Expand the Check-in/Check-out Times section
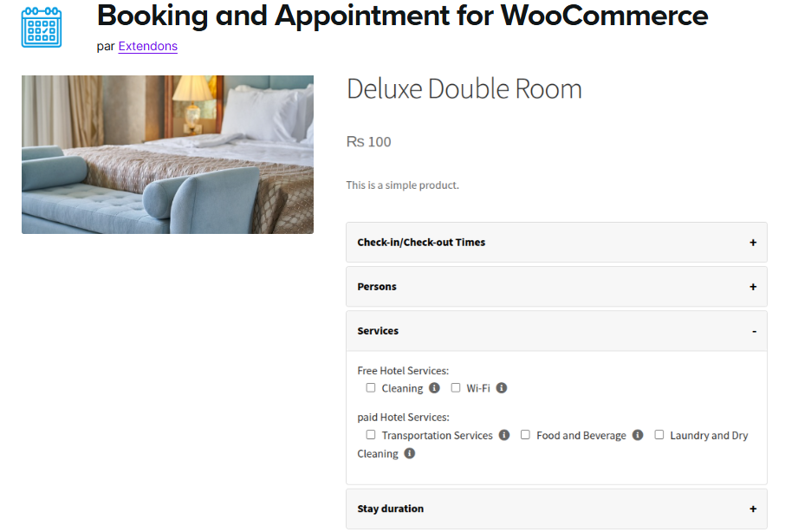 coord(556,243)
